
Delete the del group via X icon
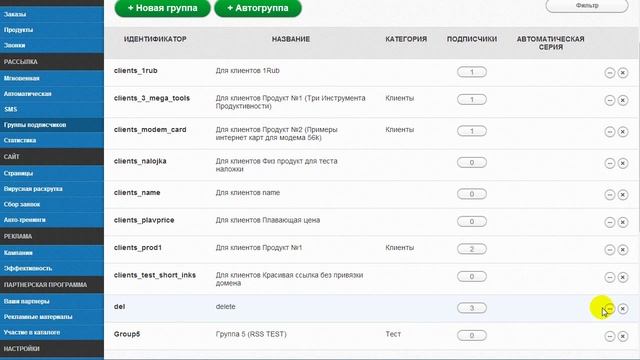click(x=623, y=309)
